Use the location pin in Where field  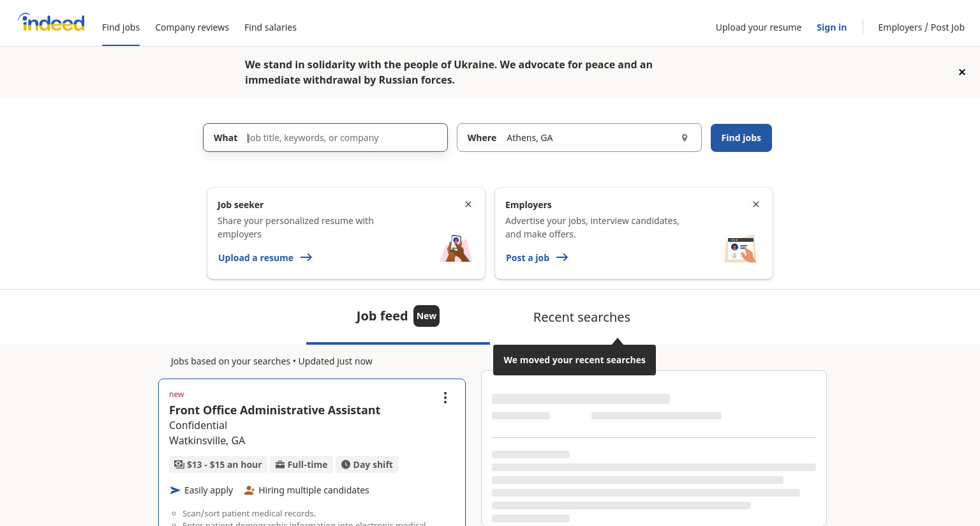[x=685, y=138]
